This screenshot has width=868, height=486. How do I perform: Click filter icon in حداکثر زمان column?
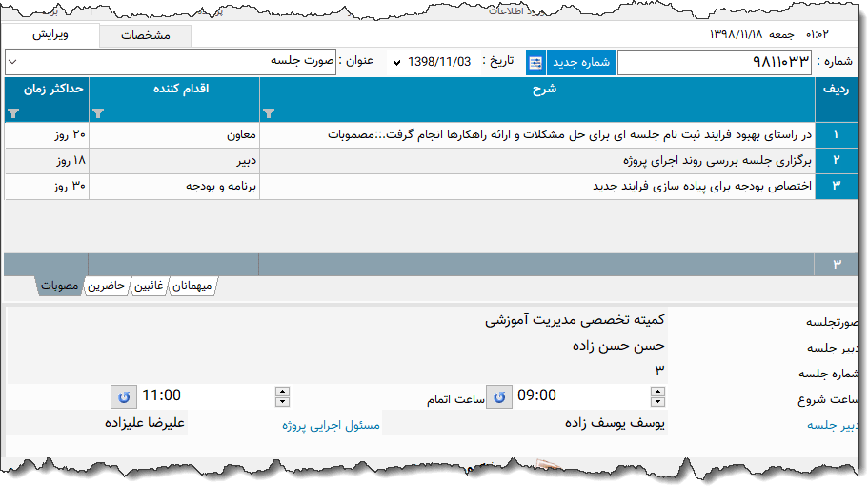point(12,112)
